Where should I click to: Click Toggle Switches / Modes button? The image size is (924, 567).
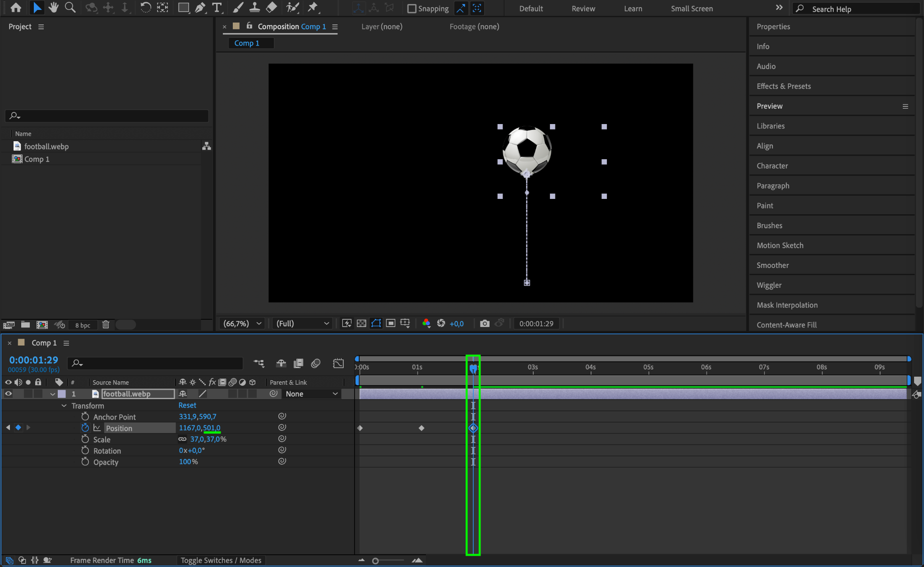point(221,560)
